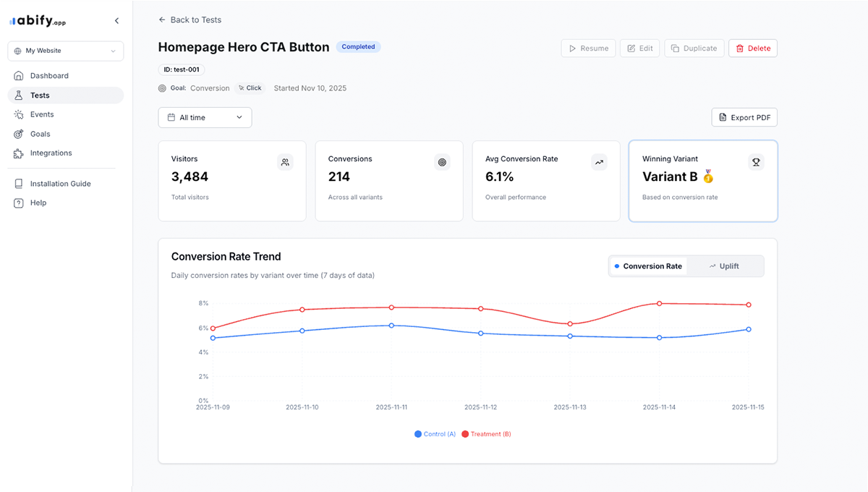Switch chart to Uplift view

point(724,266)
